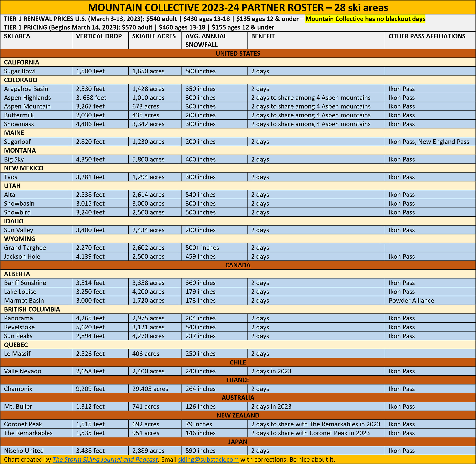Click 'Coronet Peak' ski area cell

tap(36, 424)
